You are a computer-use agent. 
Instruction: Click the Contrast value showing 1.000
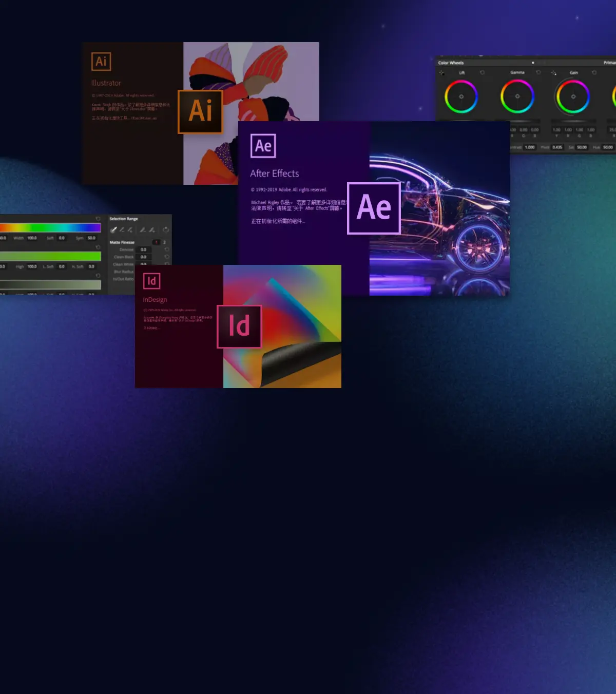coord(529,147)
